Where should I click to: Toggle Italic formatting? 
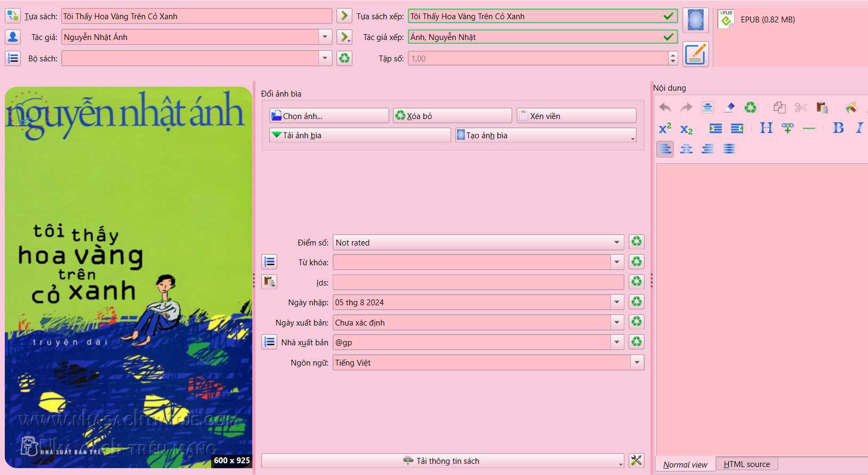tap(859, 128)
